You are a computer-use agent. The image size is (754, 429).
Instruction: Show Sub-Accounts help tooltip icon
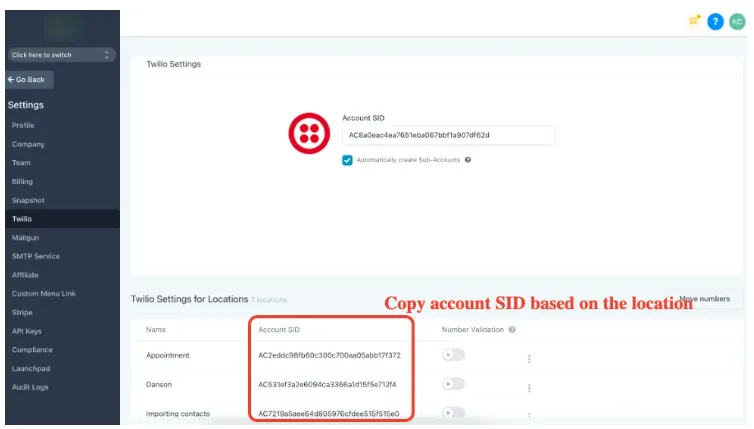tap(467, 160)
